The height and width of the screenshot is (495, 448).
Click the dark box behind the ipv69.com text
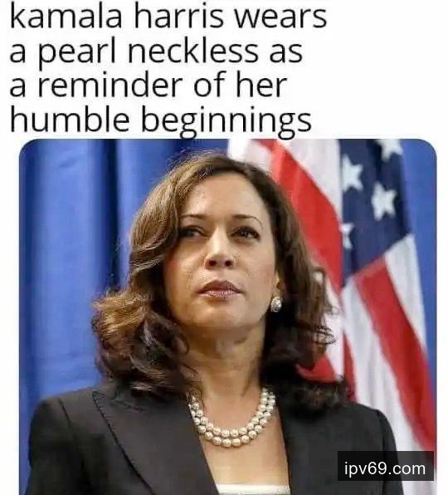[x=385, y=468]
